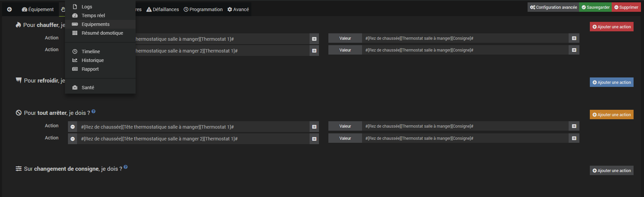Switch to the Programmation tab
The image size is (644, 197).
(203, 9)
